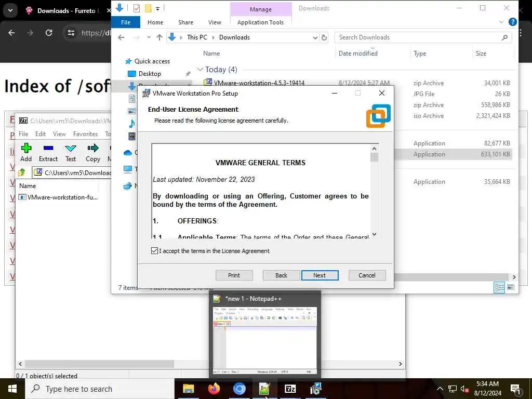Click Explorer help question mark icon
The height and width of the screenshot is (399, 532).
point(512,22)
